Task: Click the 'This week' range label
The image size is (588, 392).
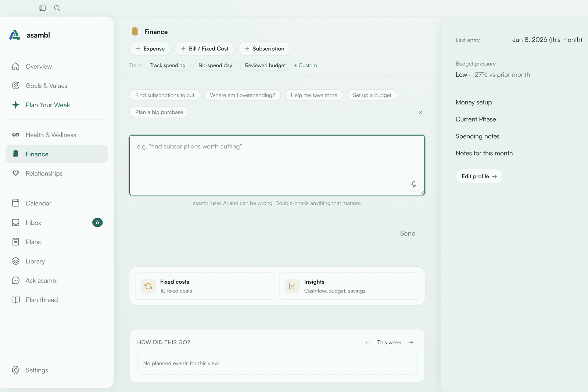Action: [x=389, y=343]
